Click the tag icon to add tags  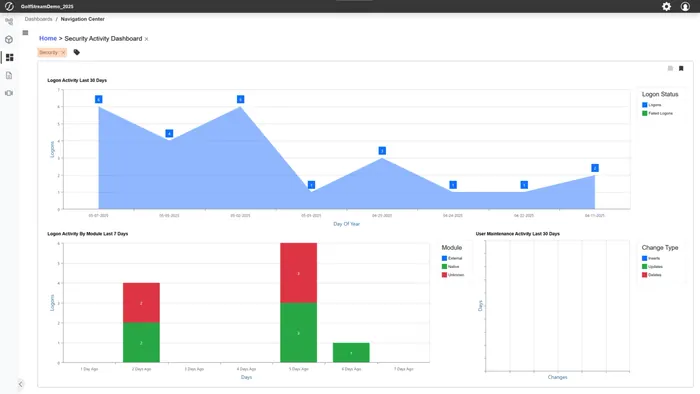click(x=77, y=52)
